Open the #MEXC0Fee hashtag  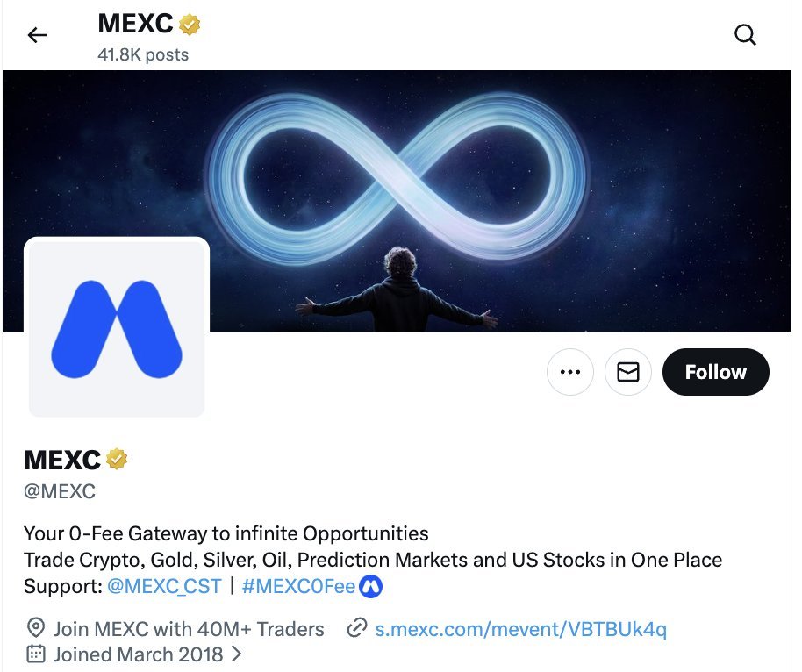298,586
